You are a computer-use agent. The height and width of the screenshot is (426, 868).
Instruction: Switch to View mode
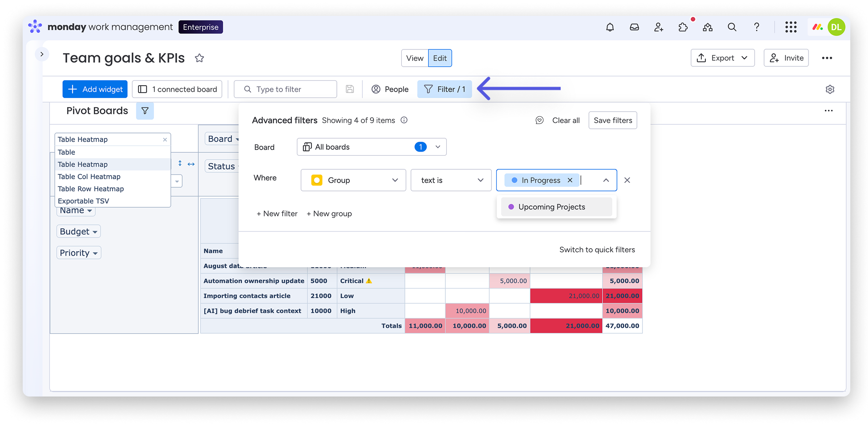(414, 58)
